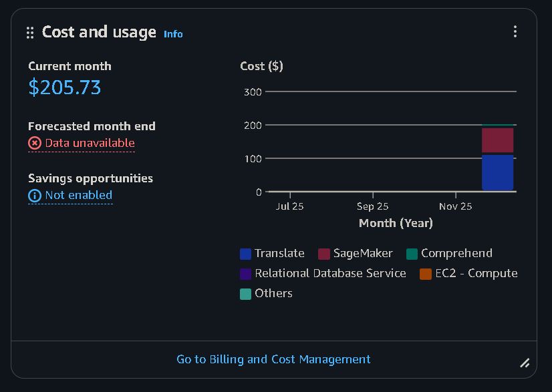The width and height of the screenshot is (552, 392).
Task: Click the blue Translate legend swatch
Action: pyautogui.click(x=245, y=254)
